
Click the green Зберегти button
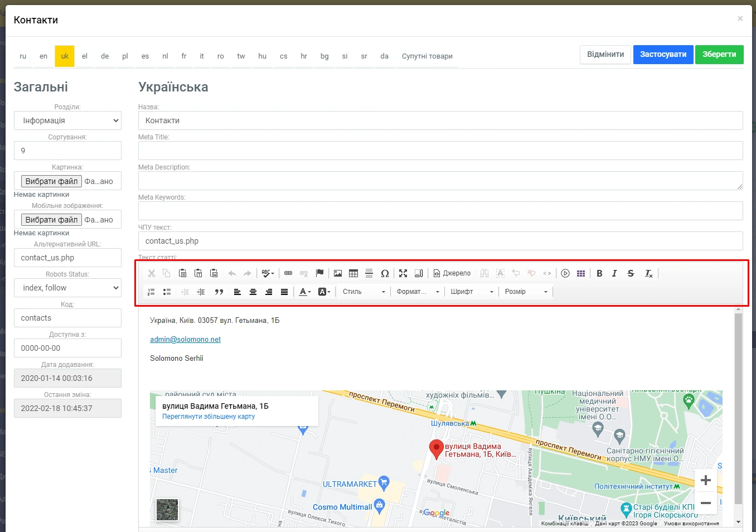719,55
